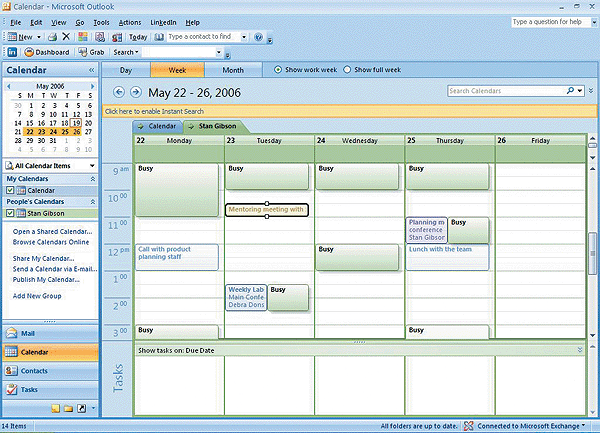Click Open a Shared Calendar link

tap(52, 231)
